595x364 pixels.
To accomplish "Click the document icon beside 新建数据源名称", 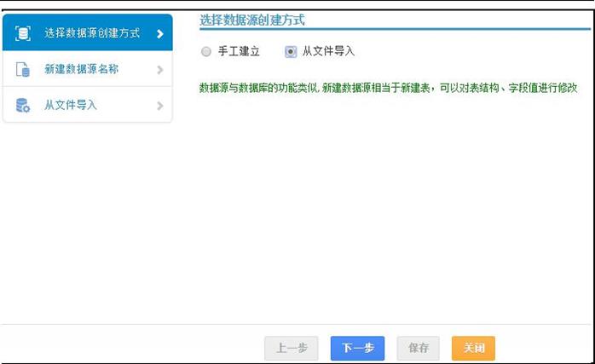I will [x=23, y=69].
